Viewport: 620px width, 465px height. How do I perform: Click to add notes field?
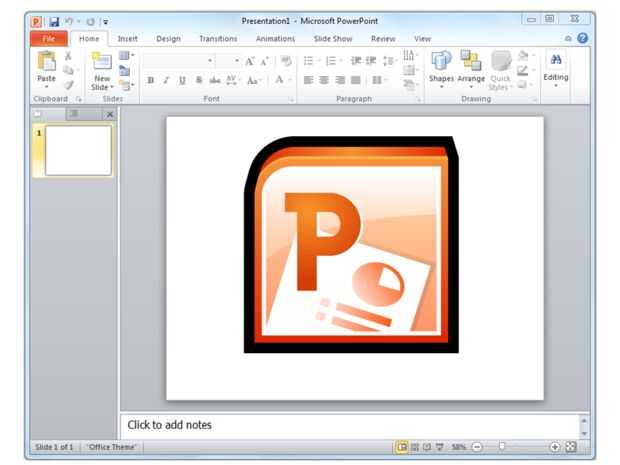350,425
